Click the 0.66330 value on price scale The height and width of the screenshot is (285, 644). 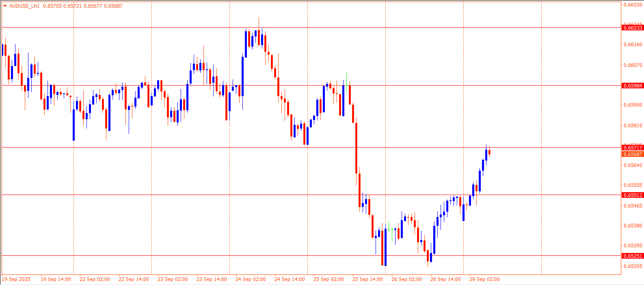[x=633, y=5]
